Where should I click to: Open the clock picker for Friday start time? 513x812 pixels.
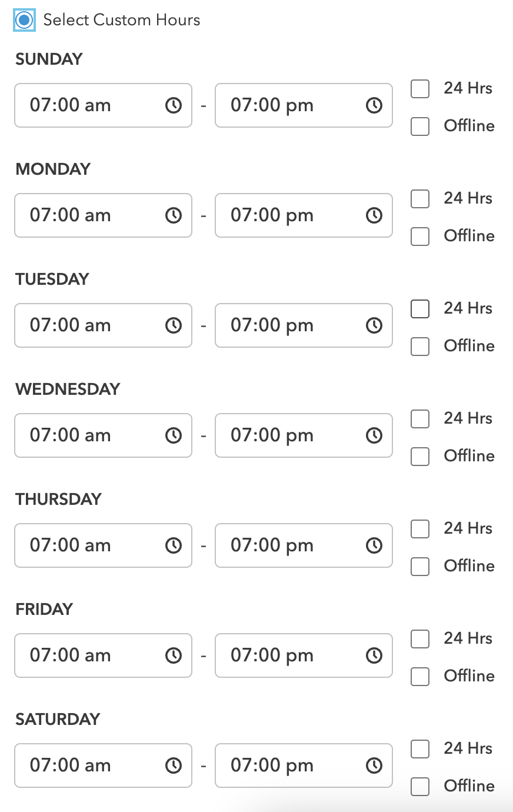point(174,655)
